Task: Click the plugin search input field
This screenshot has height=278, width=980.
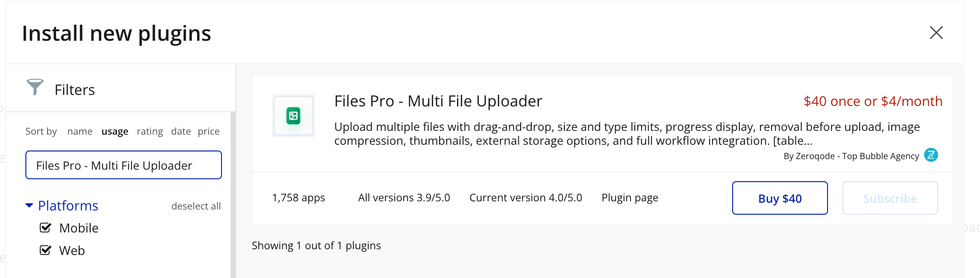Action: pyautogui.click(x=123, y=165)
